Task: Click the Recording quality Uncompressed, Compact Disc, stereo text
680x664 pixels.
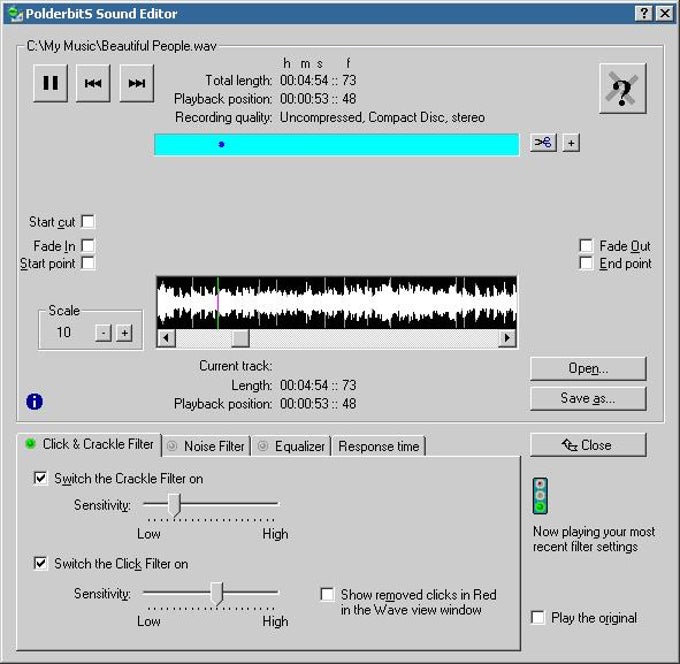Action: (382, 118)
